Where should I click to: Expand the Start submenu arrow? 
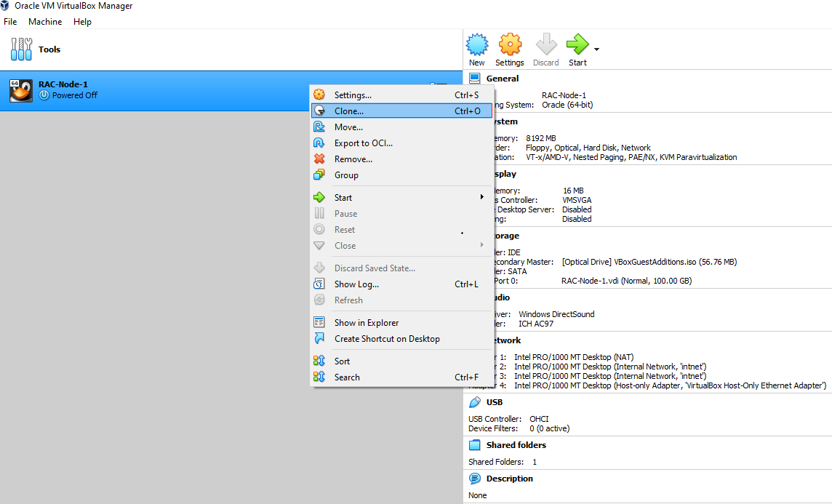coord(481,197)
